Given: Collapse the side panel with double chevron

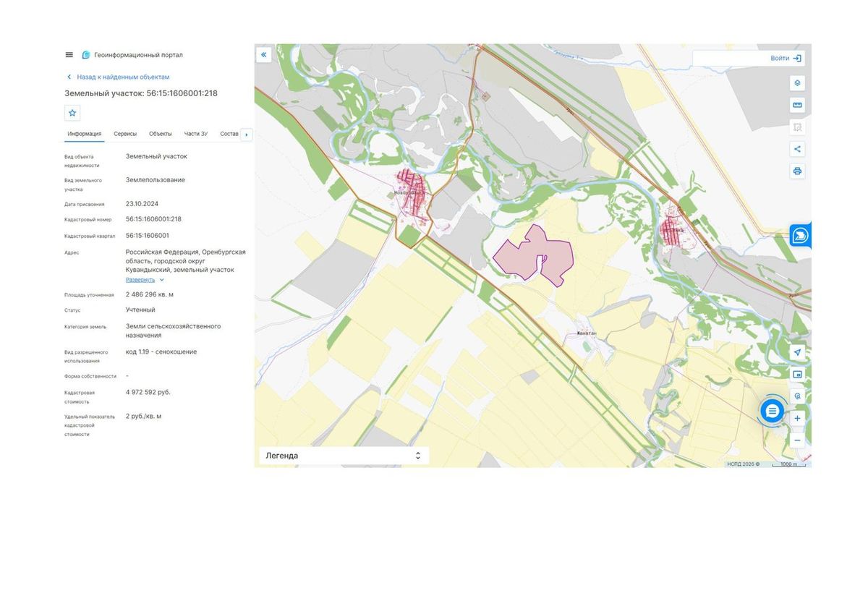Looking at the screenshot, I should coord(264,54).
